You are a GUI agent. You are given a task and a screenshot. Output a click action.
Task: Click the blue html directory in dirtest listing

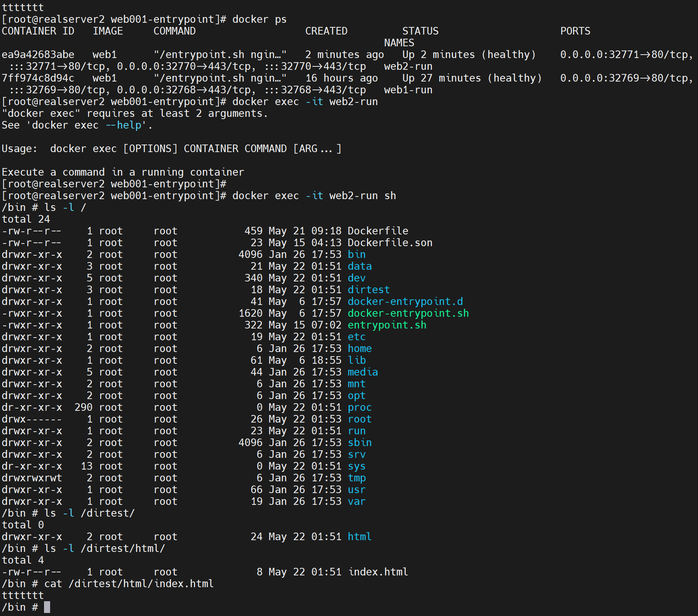pos(359,537)
